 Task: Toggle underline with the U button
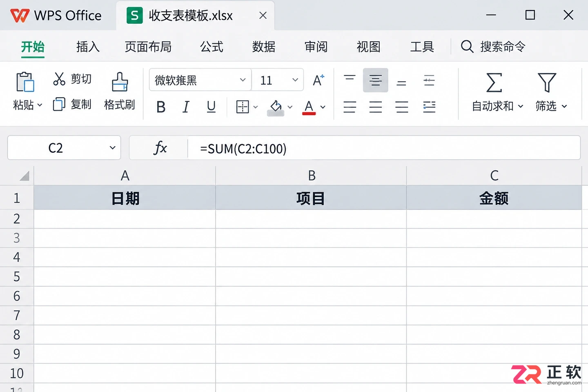[211, 107]
